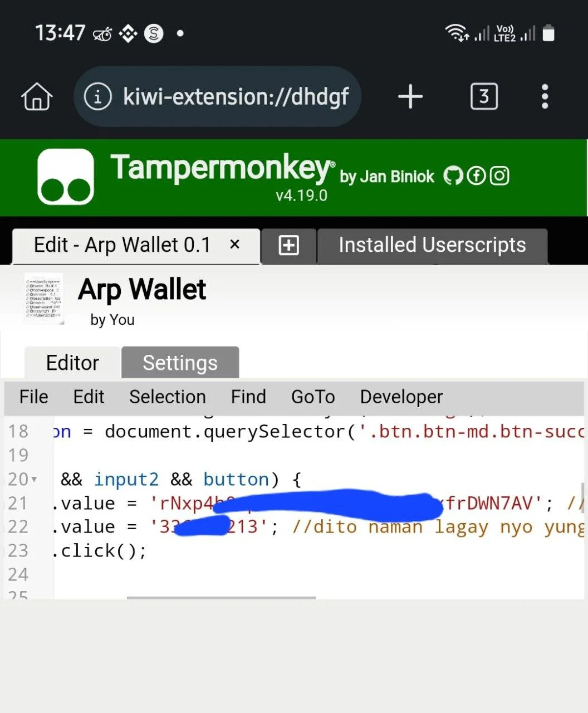Select the Edit - Arp Wallet 0.1 tab
This screenshot has height=713, width=588.
(x=136, y=245)
